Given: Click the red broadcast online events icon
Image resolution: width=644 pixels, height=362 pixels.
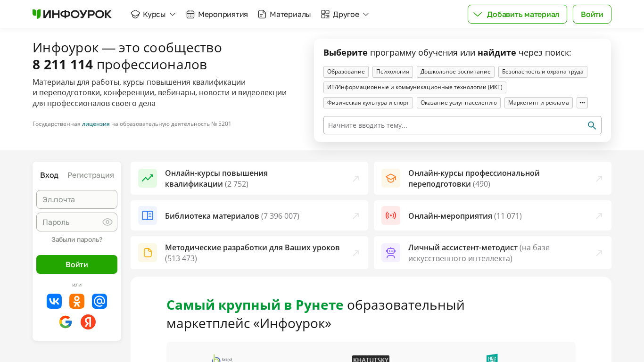Looking at the screenshot, I should click(391, 215).
